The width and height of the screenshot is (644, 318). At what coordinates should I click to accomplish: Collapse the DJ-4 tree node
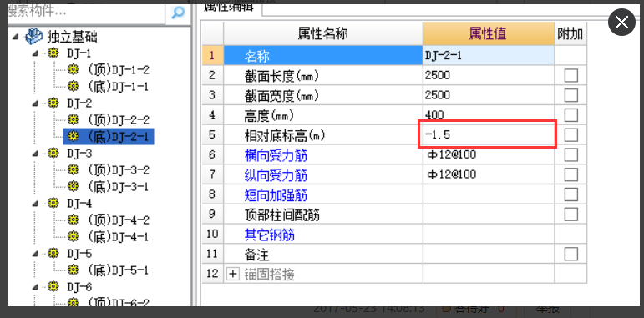click(36, 203)
